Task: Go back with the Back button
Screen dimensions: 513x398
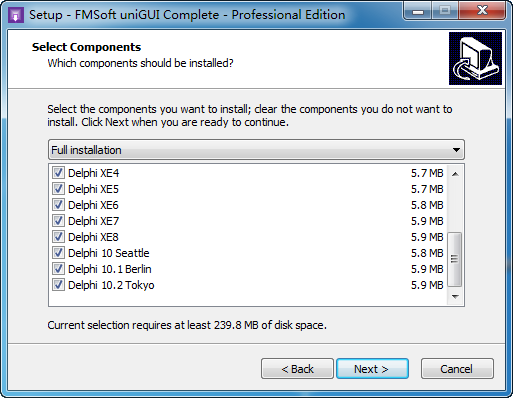Action: (297, 369)
